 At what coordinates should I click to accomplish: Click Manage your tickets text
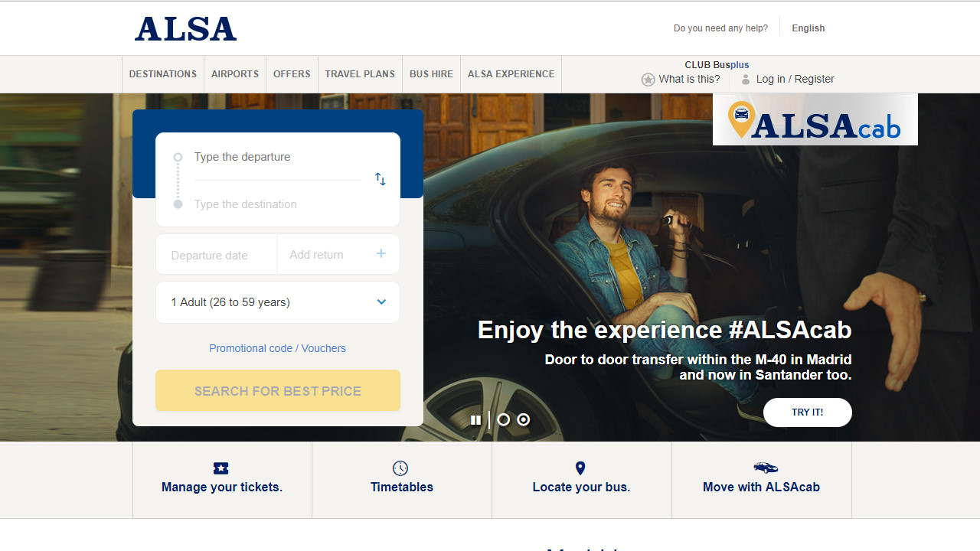click(x=222, y=487)
